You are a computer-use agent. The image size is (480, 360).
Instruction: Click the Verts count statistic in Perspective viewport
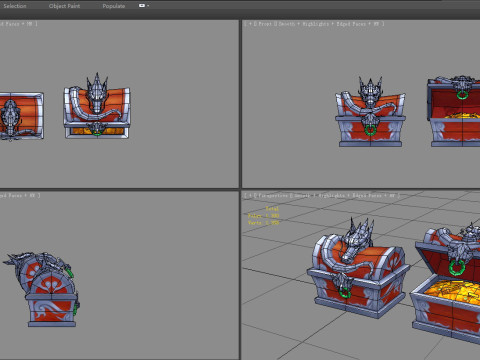point(263,222)
